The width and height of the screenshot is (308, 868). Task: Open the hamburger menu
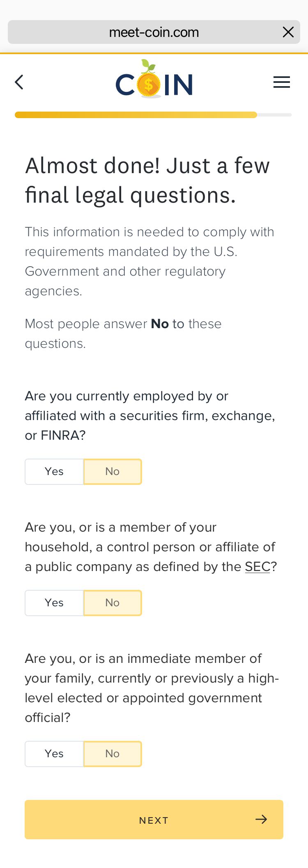pyautogui.click(x=282, y=82)
